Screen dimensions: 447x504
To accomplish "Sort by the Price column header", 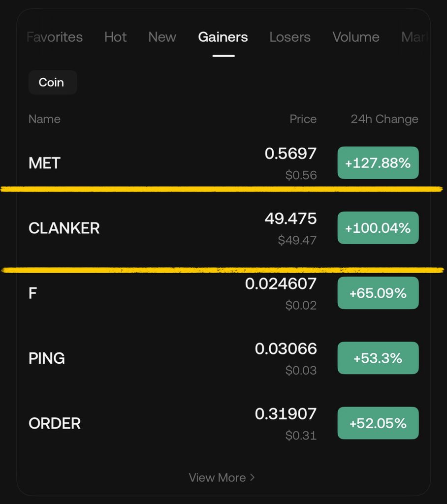I will pyautogui.click(x=303, y=119).
